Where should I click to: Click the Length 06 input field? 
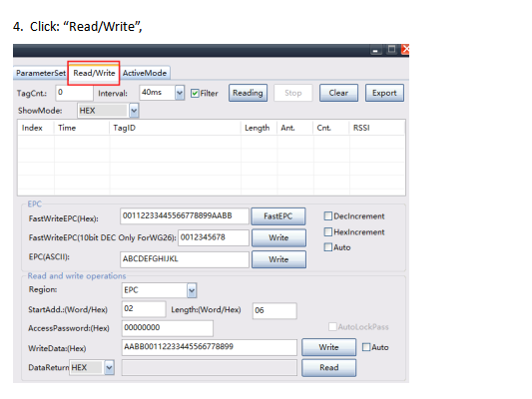tap(274, 311)
